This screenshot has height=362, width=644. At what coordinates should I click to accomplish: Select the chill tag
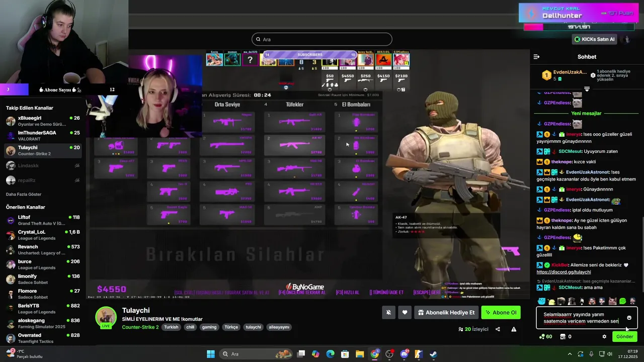pos(190,327)
